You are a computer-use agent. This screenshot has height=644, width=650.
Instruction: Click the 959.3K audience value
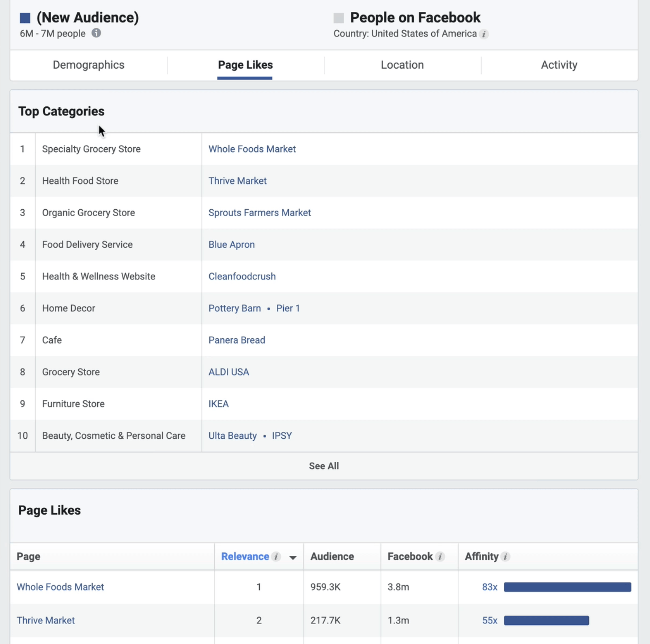point(325,587)
